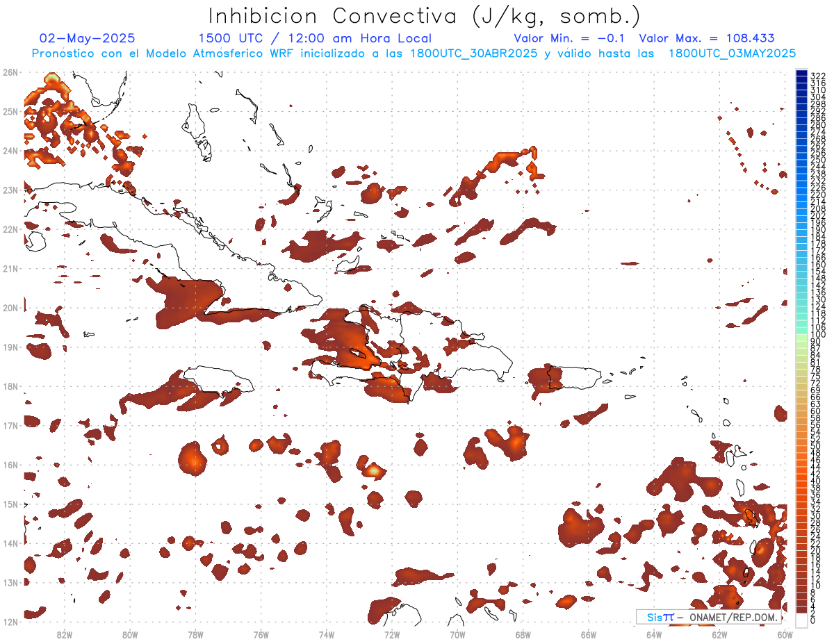Click the 64W longitude label
Image resolution: width=834 pixels, height=644 pixels.
pyautogui.click(x=654, y=634)
